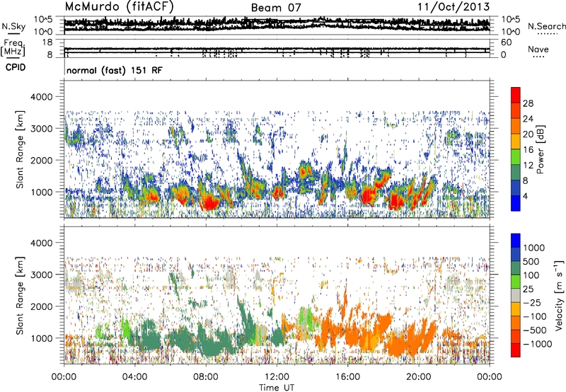Click the 4 tick label on Power colorbar
The image size is (566, 392).
[525, 196]
